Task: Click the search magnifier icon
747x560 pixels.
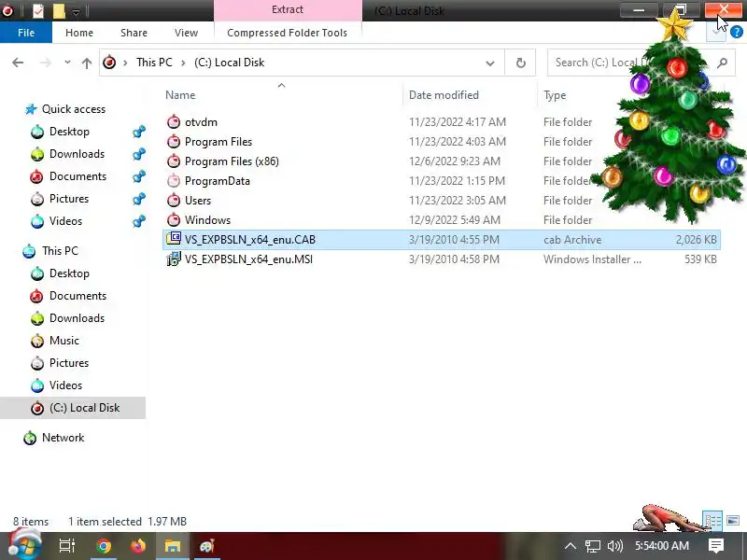Action: (722, 63)
